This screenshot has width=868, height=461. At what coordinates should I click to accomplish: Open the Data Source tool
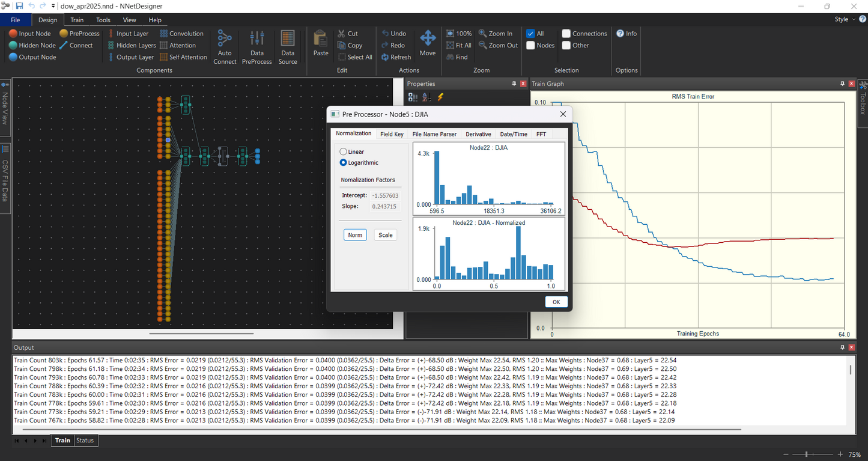point(288,40)
